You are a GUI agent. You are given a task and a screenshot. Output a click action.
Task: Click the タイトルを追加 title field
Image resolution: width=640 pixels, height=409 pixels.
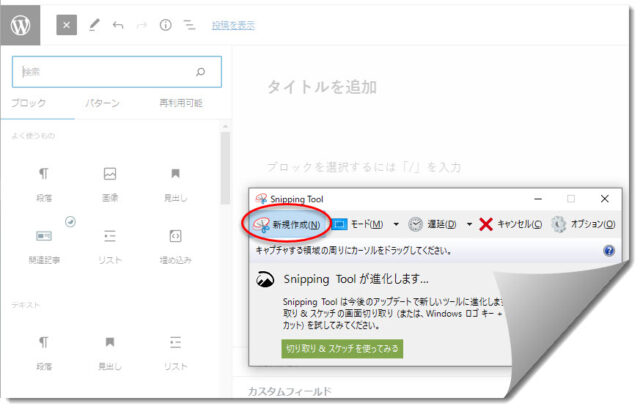tap(322, 87)
